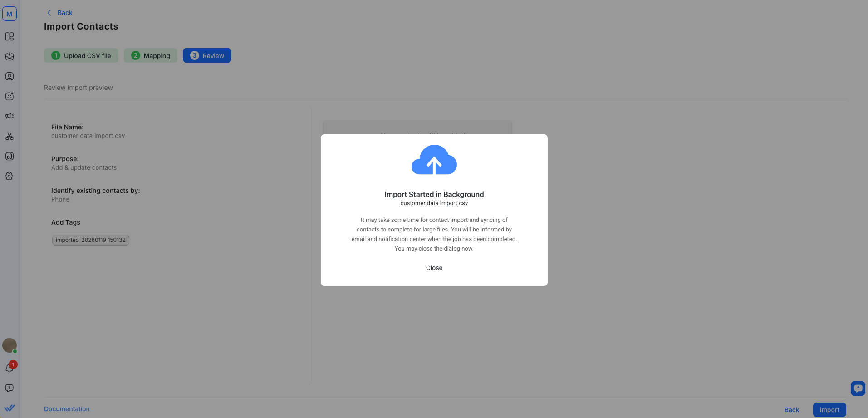Go to the Upload CSV file step
Screen dimensions: 868x418
81,55
